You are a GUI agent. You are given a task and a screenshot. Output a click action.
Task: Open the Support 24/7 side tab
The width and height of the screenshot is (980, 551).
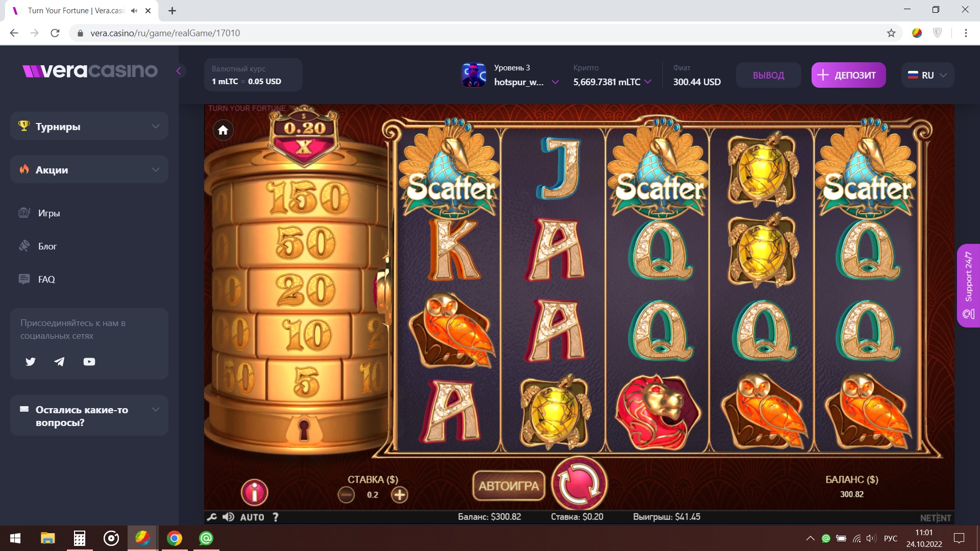(x=968, y=286)
